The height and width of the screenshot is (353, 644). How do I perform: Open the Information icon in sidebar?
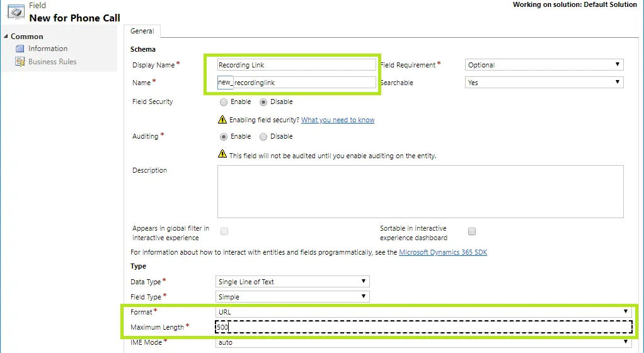pos(20,49)
